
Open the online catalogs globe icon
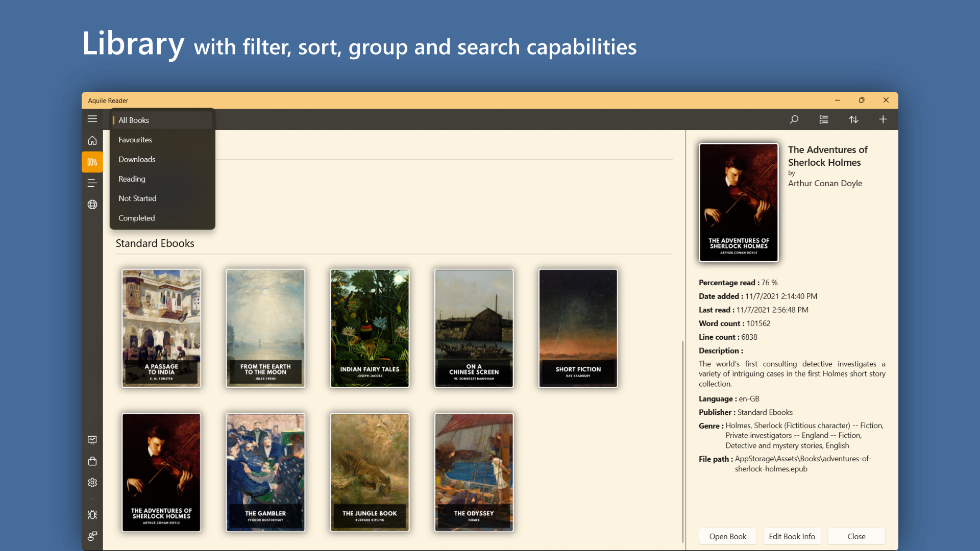(x=92, y=205)
